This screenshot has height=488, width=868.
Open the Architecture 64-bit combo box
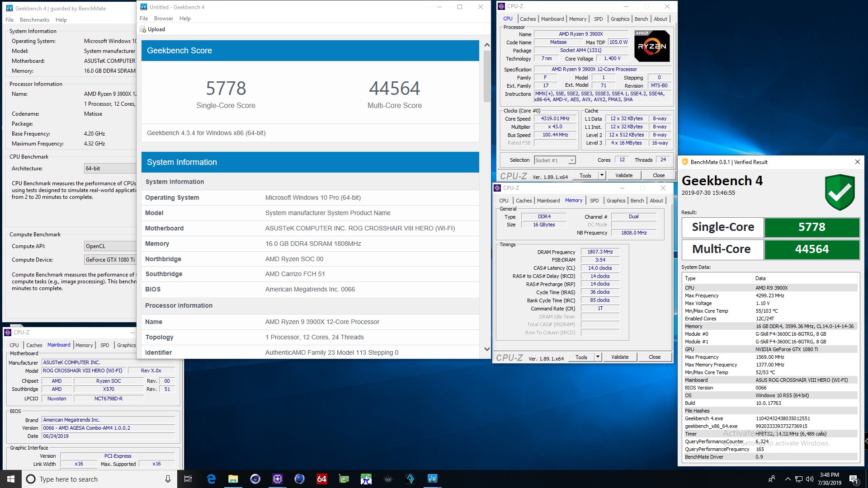pos(110,169)
